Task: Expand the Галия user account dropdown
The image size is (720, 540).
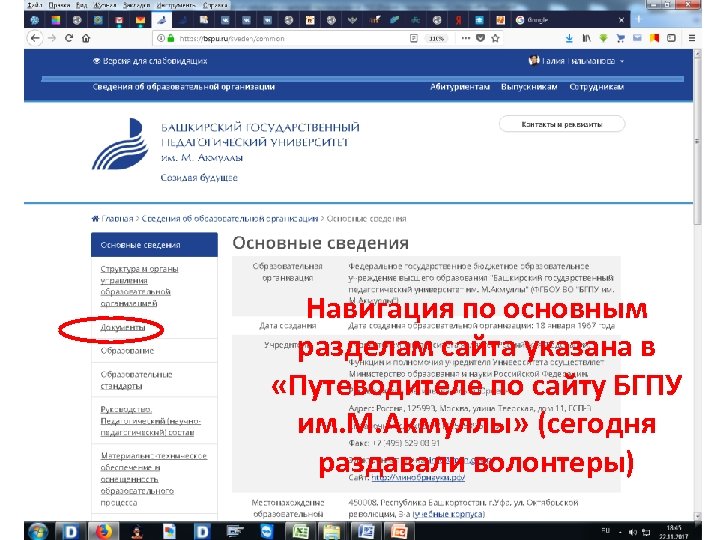Action: coord(577,61)
